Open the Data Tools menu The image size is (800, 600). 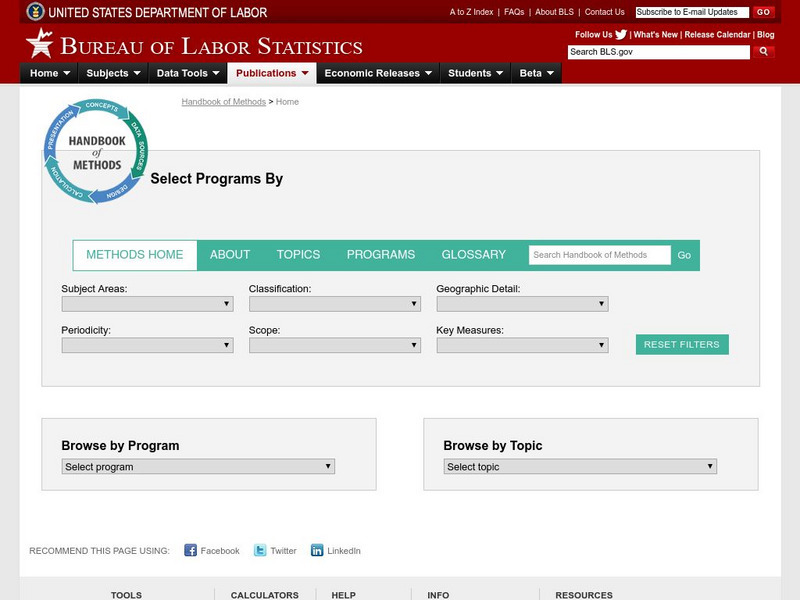pos(188,73)
